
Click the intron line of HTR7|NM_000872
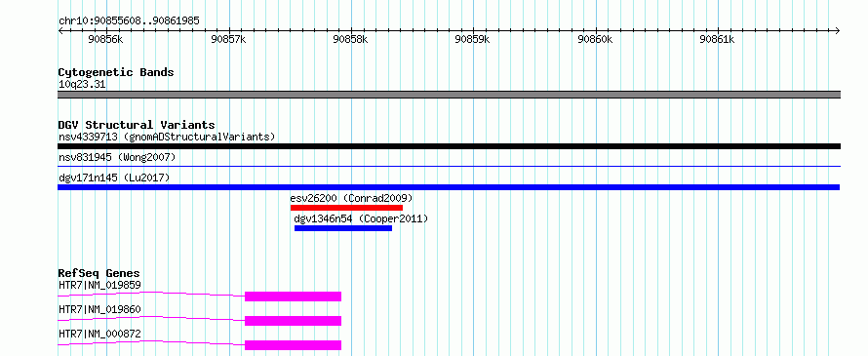coord(151,342)
